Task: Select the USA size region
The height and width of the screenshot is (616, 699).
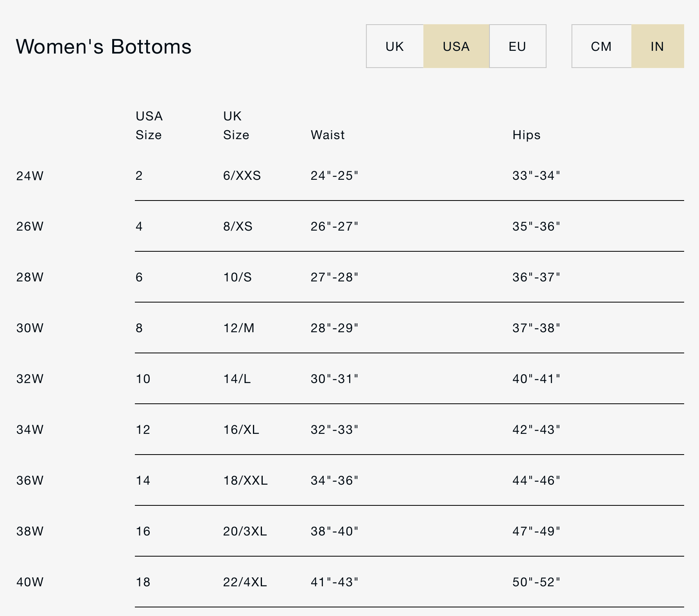Action: (456, 47)
